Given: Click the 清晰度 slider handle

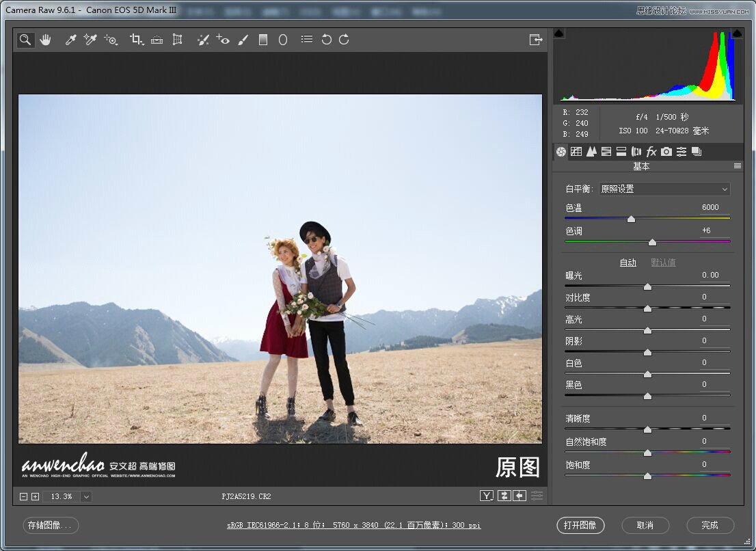Looking at the screenshot, I should pyautogui.click(x=647, y=429).
